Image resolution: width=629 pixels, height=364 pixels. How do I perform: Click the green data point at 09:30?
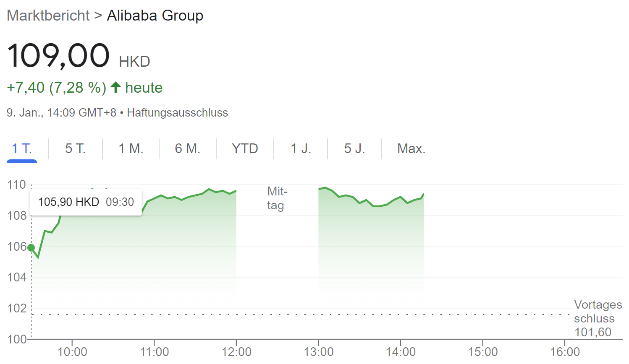(x=31, y=248)
